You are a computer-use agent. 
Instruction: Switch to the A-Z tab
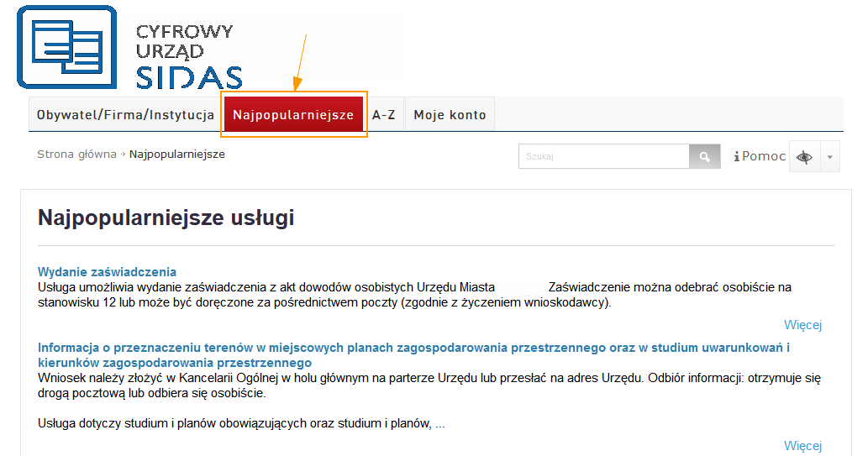point(384,115)
